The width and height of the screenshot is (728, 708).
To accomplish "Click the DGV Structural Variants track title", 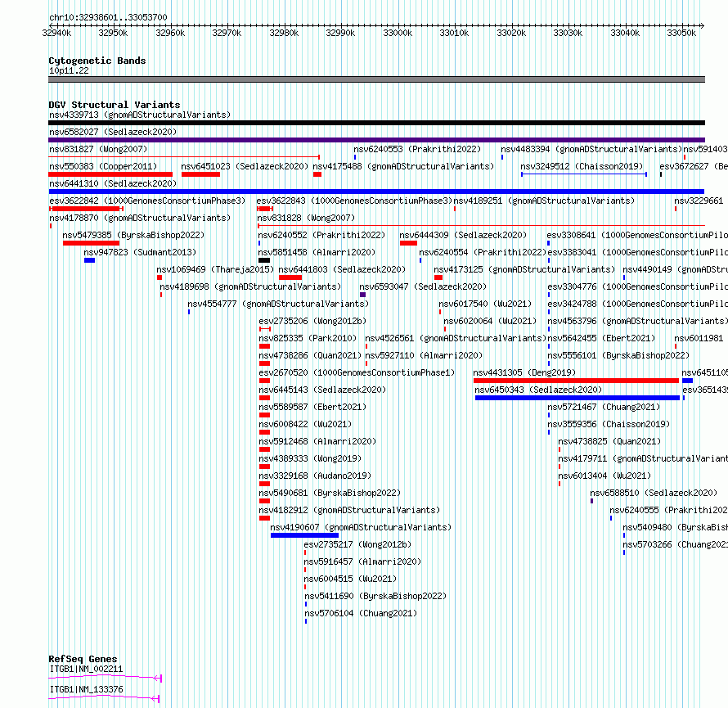I will click(115, 105).
